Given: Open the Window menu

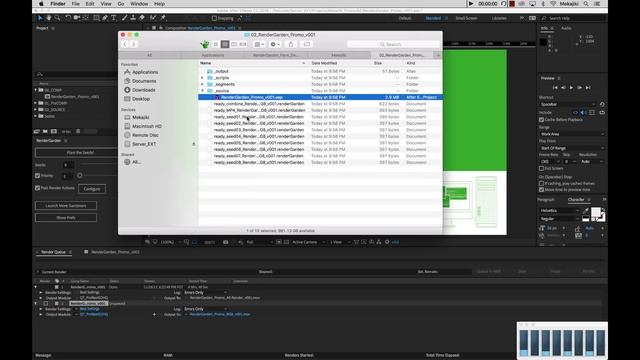Looking at the screenshot, I should (139, 4).
